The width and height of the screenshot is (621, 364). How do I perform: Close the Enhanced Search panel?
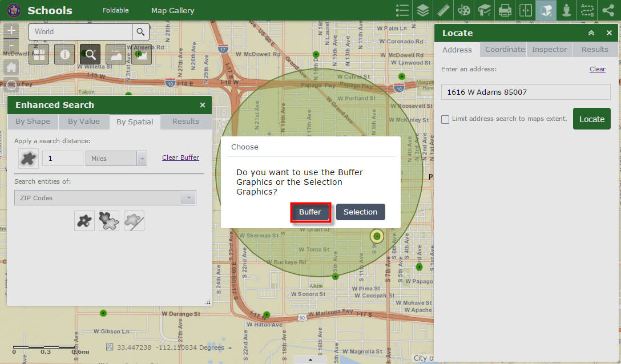coord(203,105)
